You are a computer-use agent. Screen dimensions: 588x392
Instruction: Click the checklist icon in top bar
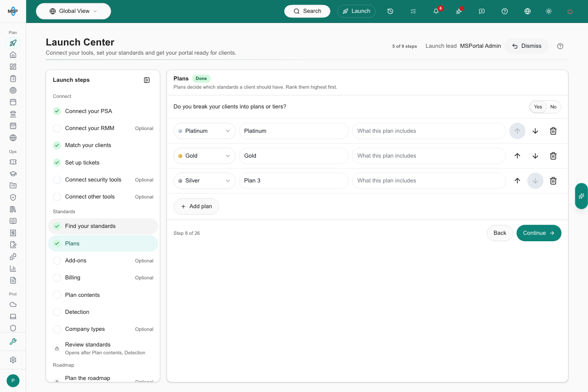point(413,11)
